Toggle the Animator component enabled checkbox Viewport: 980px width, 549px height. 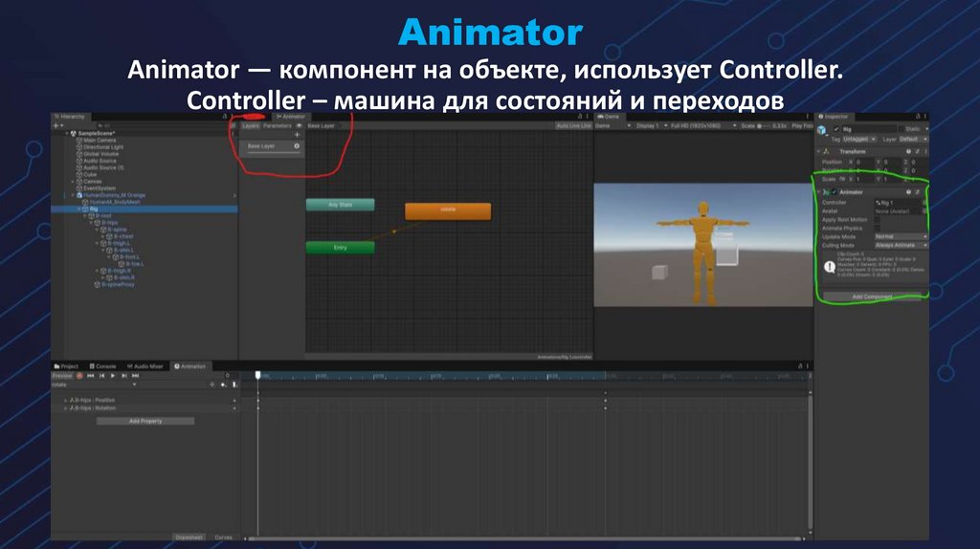pos(835,192)
